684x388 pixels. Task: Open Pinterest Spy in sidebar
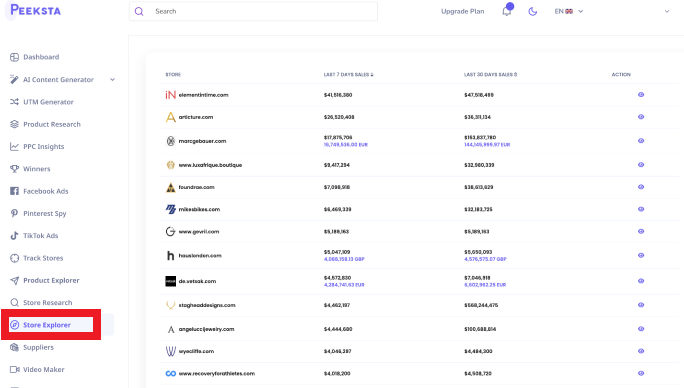pyautogui.click(x=45, y=213)
